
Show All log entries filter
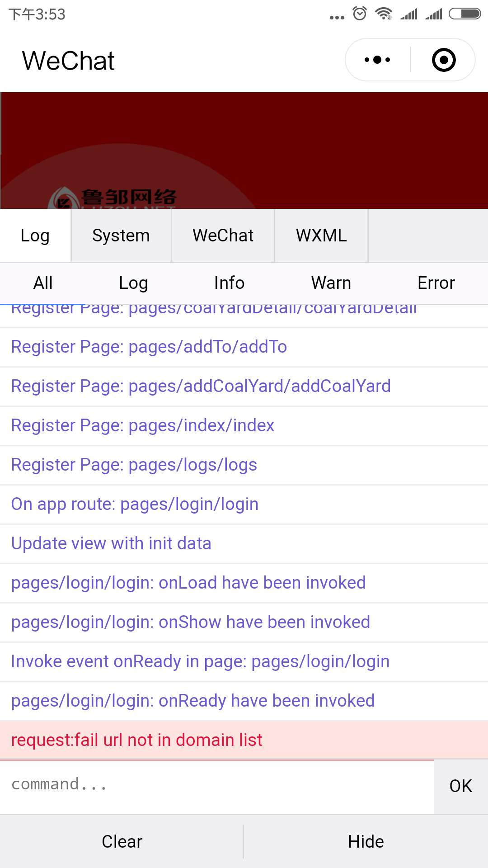pyautogui.click(x=43, y=283)
